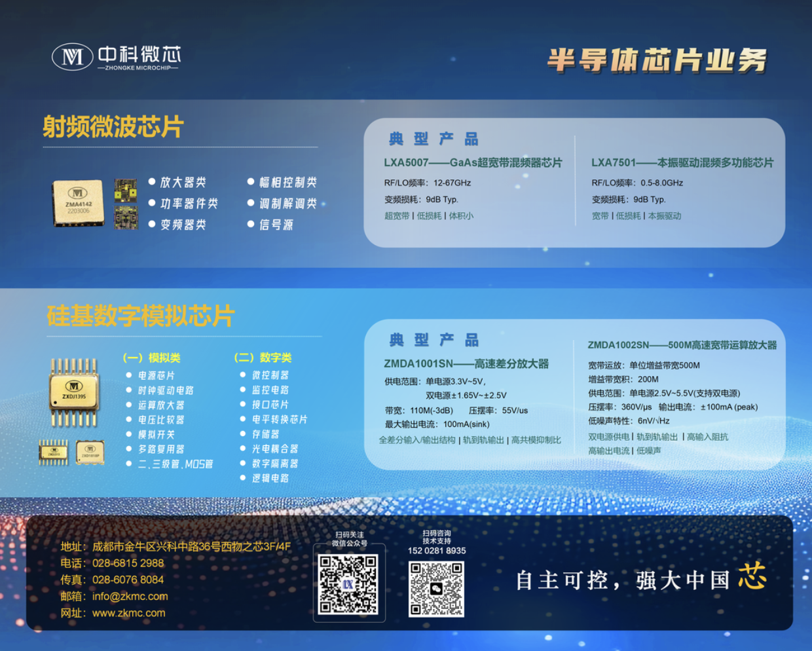Click the 最大输出电流: 100mA(sink) spec
812x651 pixels.
tap(437, 424)
